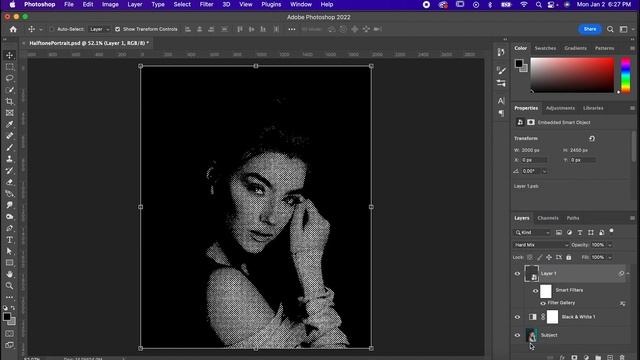Viewport: 640px width, 360px height.
Task: Switch to the Channels tab
Action: 548,218
